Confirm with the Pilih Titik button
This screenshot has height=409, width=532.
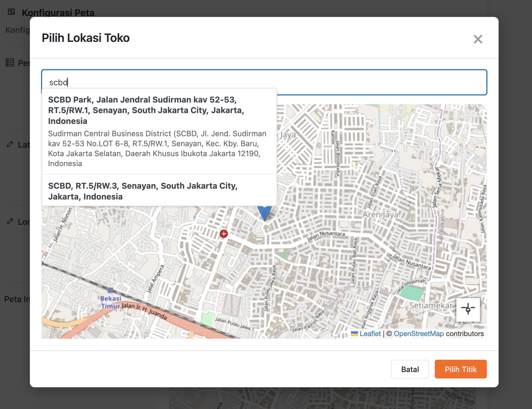tap(461, 369)
